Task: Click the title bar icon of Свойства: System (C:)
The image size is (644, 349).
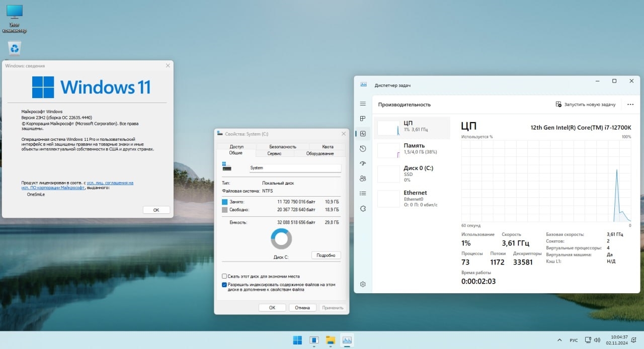Action: (x=220, y=134)
